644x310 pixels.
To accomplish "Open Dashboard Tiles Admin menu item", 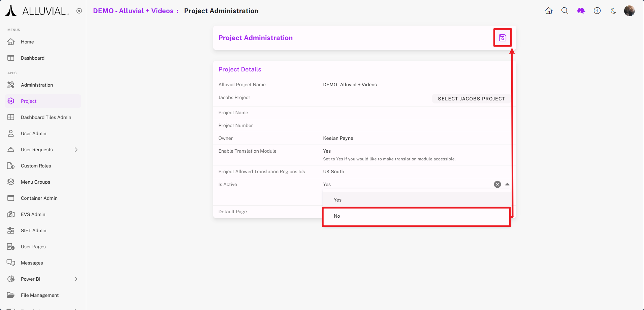I will pyautogui.click(x=46, y=117).
